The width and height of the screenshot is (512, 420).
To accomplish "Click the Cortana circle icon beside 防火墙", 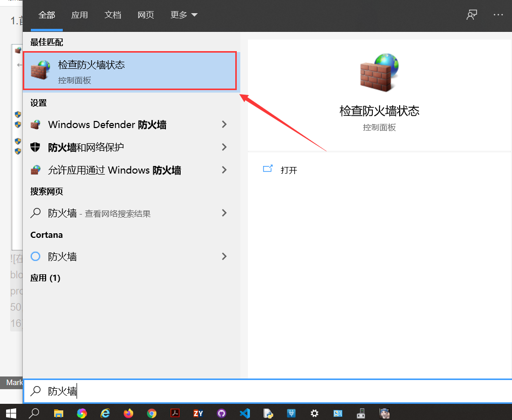I will (x=35, y=257).
